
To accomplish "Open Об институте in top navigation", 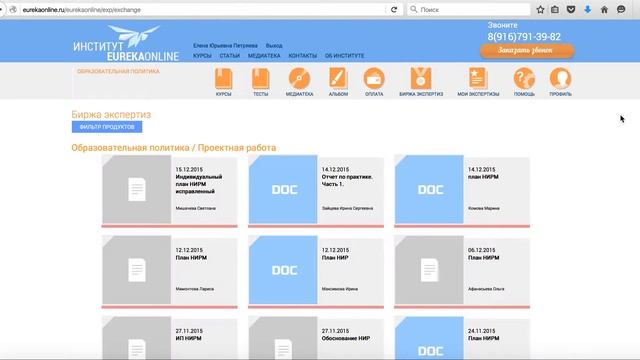I will click(344, 56).
